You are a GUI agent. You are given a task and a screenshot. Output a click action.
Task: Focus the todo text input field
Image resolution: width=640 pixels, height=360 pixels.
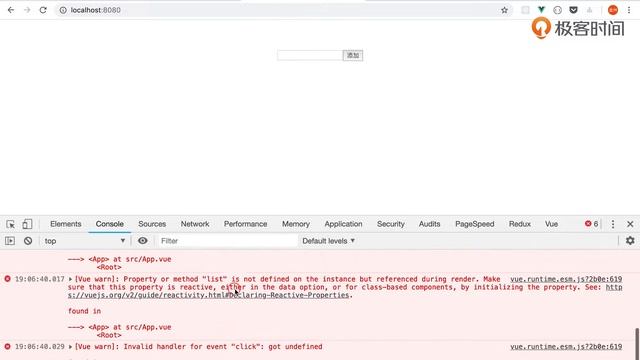310,56
